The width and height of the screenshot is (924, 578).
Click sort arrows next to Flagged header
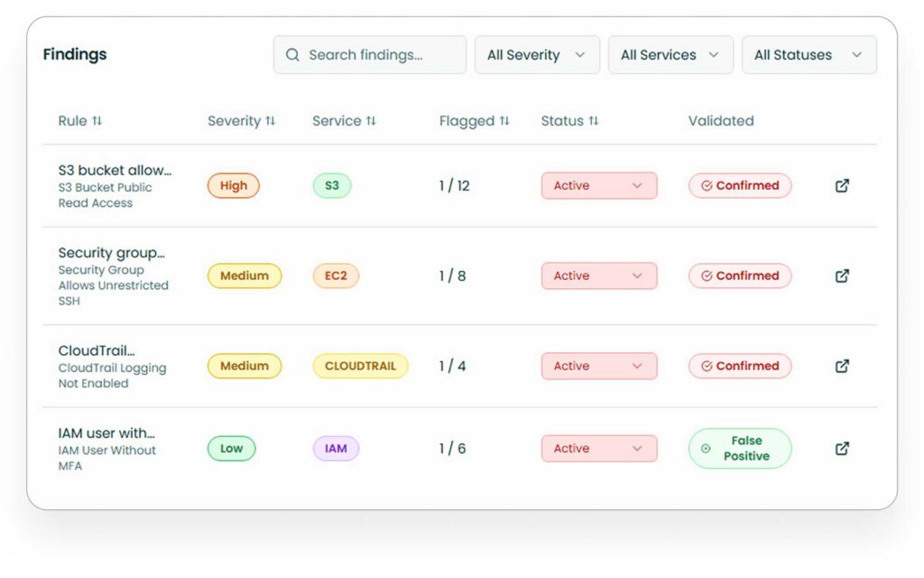point(504,119)
